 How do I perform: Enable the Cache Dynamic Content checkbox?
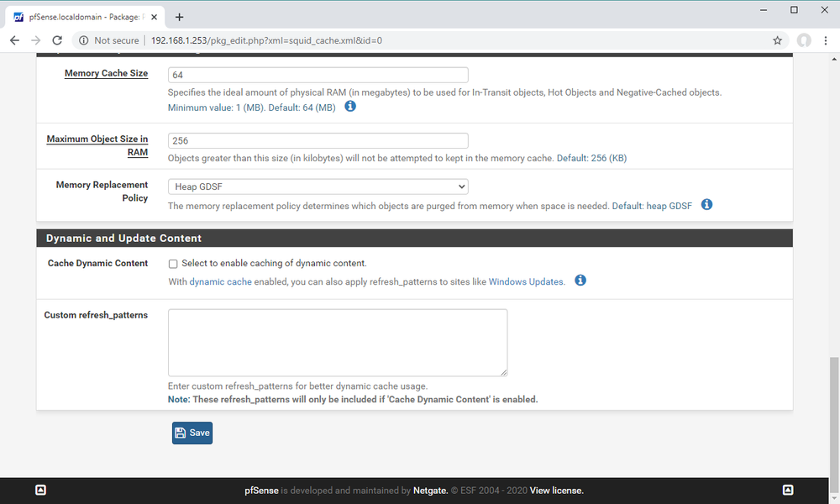pos(172,263)
